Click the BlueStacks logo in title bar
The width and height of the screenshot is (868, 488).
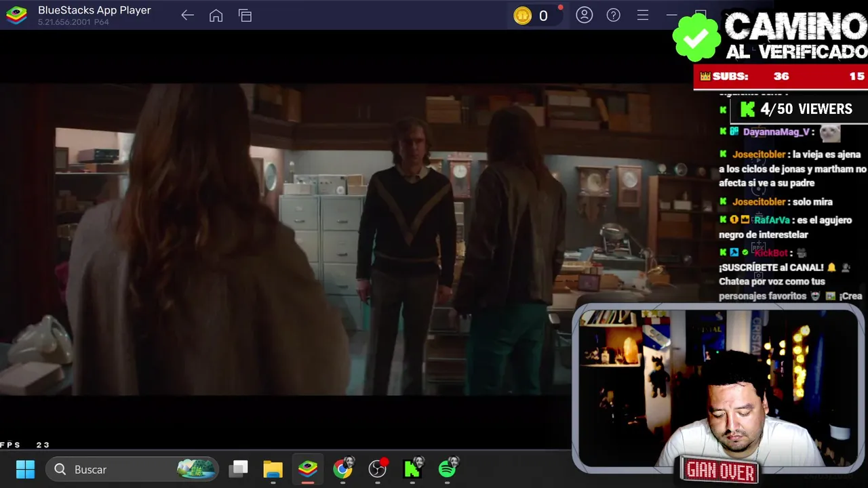pos(16,16)
